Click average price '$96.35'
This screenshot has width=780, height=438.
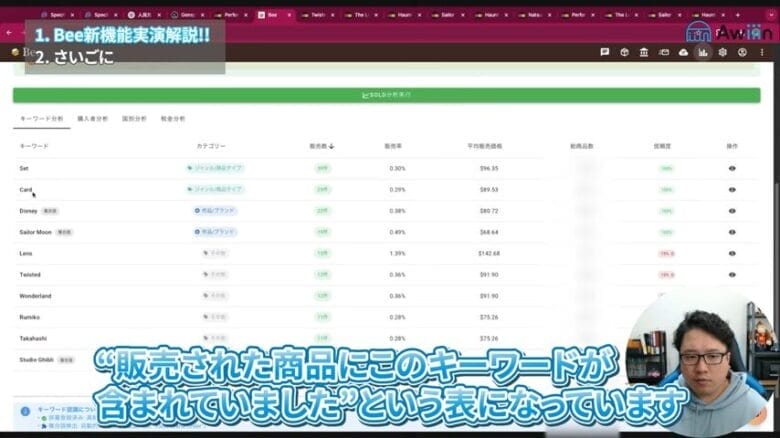489,168
